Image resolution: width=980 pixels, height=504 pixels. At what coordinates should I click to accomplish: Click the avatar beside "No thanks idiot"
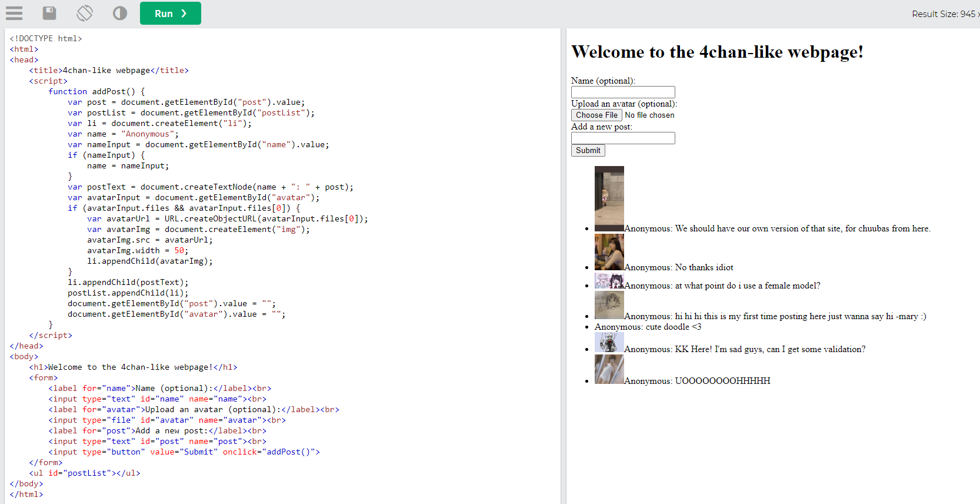tap(609, 252)
